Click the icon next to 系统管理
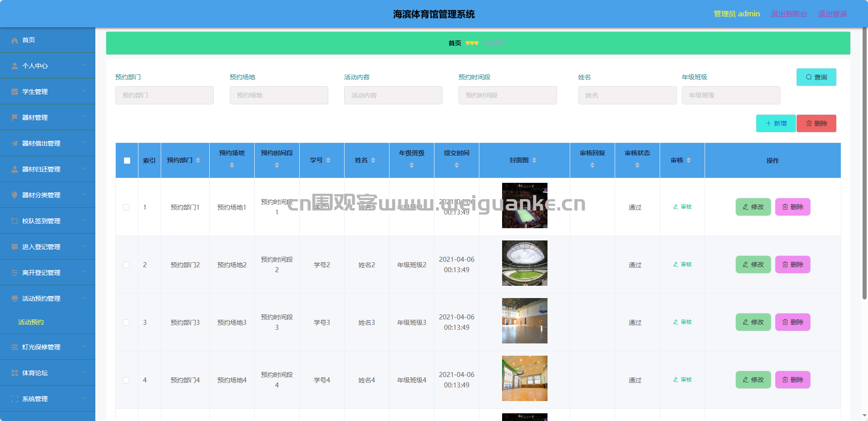The width and height of the screenshot is (868, 421). [15, 399]
